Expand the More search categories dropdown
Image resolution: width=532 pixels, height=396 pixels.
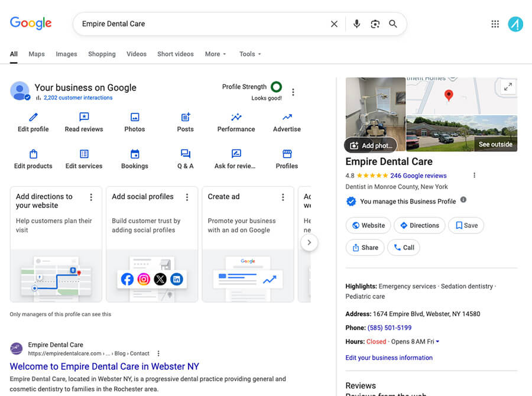pos(215,54)
